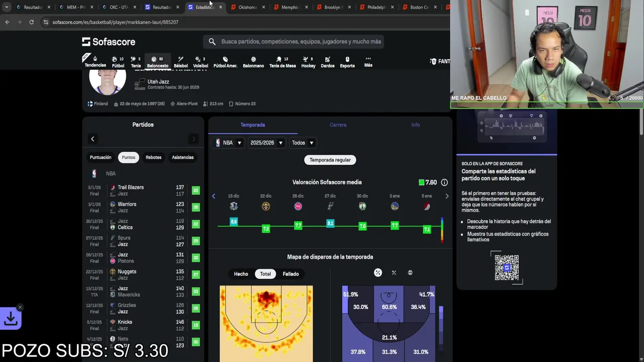Open the Dardos sport section
The width and height of the screenshot is (644, 362).
click(x=328, y=62)
